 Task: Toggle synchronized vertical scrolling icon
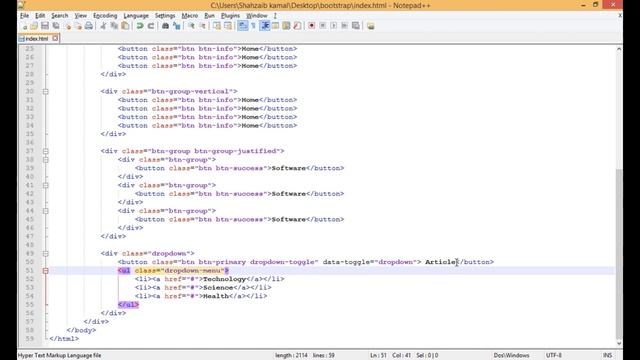click(217, 26)
